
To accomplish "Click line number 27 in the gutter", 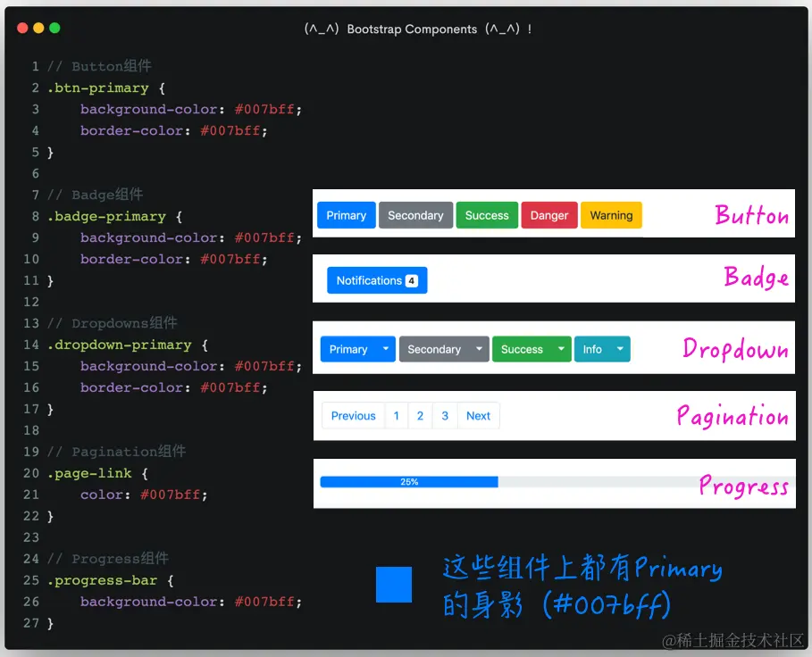I will 31,623.
